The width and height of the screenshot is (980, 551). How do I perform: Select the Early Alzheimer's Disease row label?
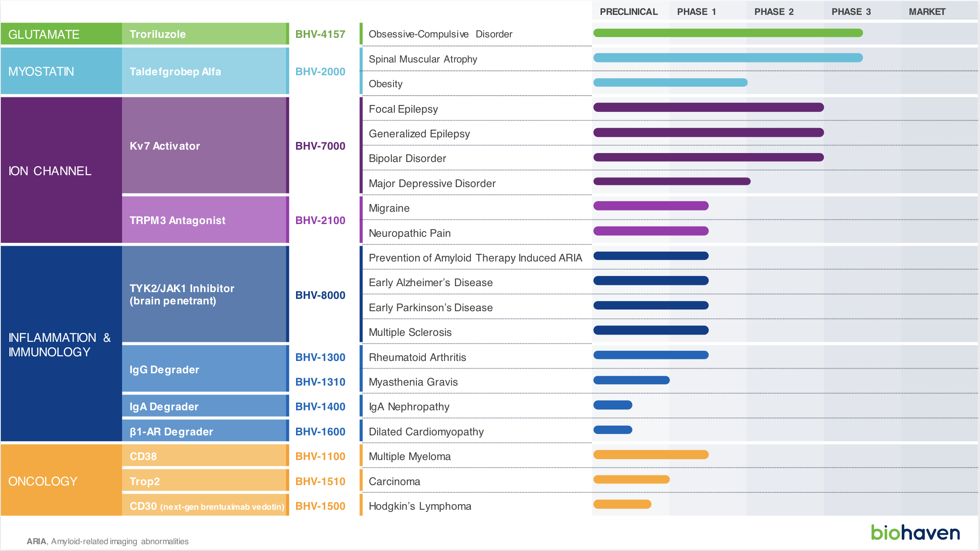(x=430, y=282)
